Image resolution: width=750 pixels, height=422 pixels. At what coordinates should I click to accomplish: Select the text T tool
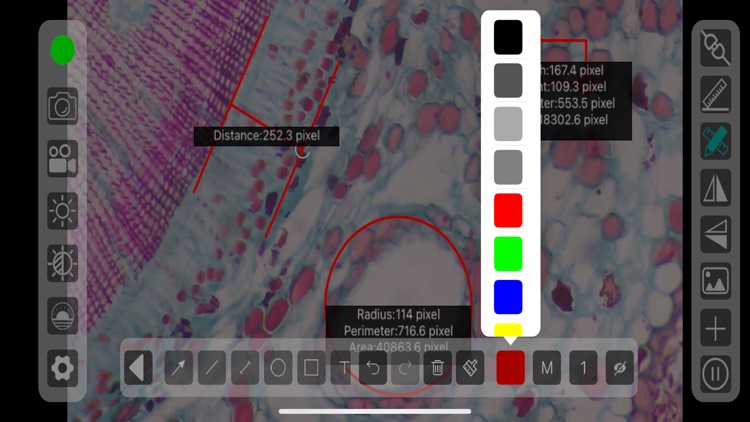tap(343, 367)
